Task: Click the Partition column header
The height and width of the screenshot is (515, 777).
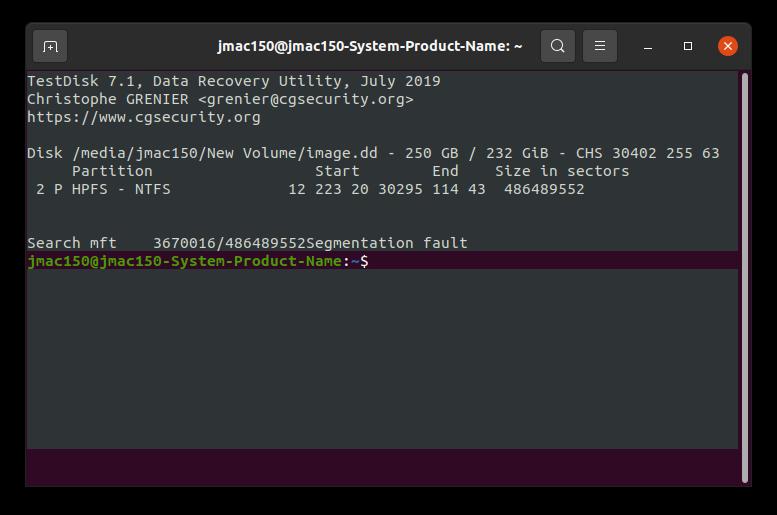Action: tap(112, 171)
